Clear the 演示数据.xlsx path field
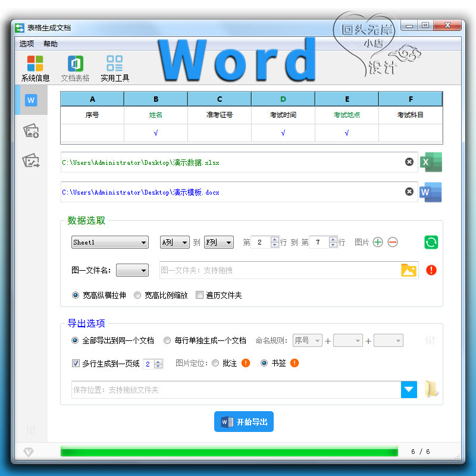 409,162
